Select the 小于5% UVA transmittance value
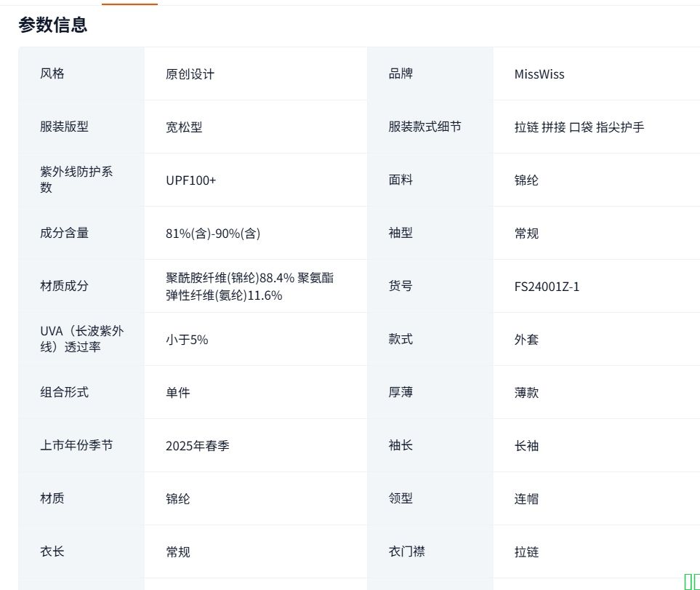 click(x=187, y=340)
